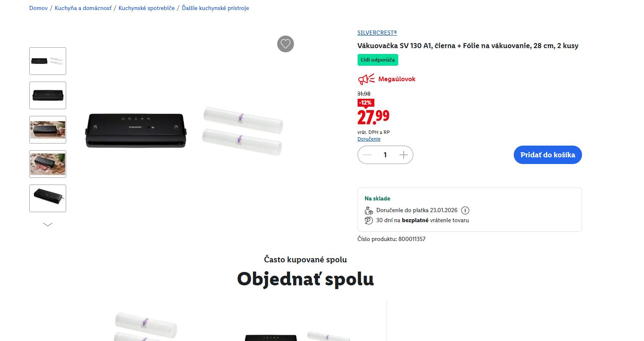Click the free returns box icon
Screen dimensions: 644x341
(368, 220)
